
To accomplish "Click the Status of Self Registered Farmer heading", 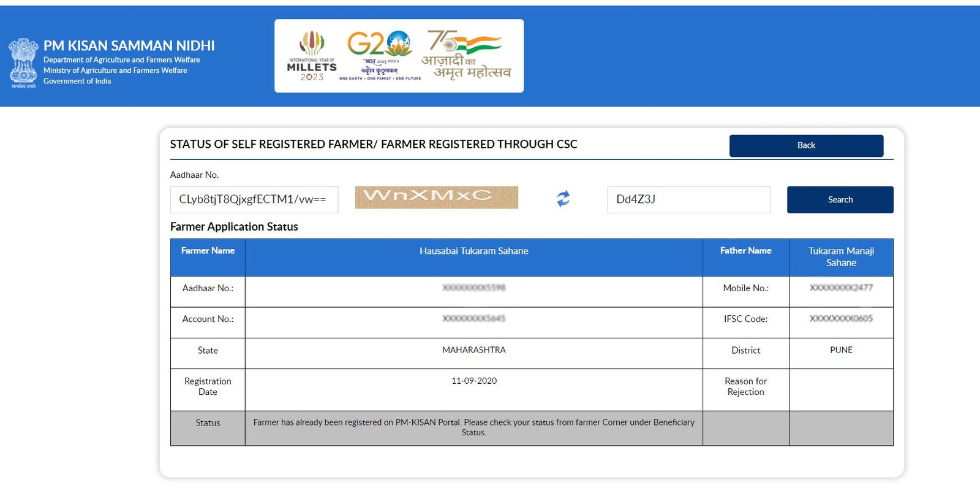I will pyautogui.click(x=374, y=144).
